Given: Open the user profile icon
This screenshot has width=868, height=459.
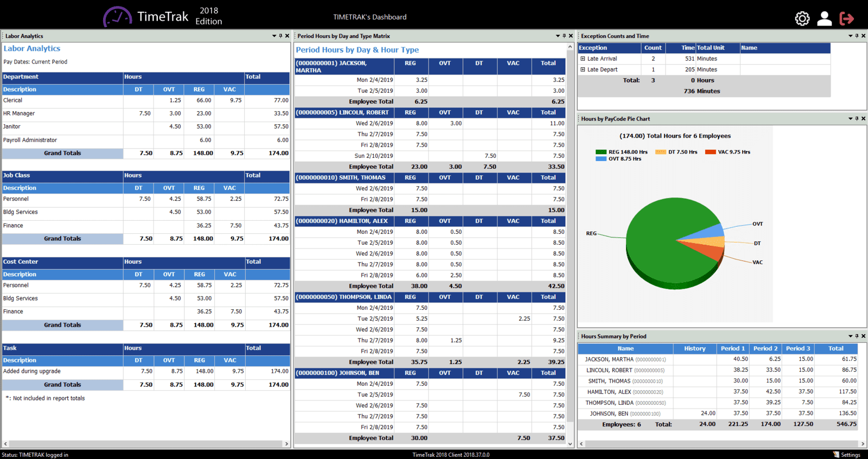Looking at the screenshot, I should pyautogui.click(x=825, y=18).
